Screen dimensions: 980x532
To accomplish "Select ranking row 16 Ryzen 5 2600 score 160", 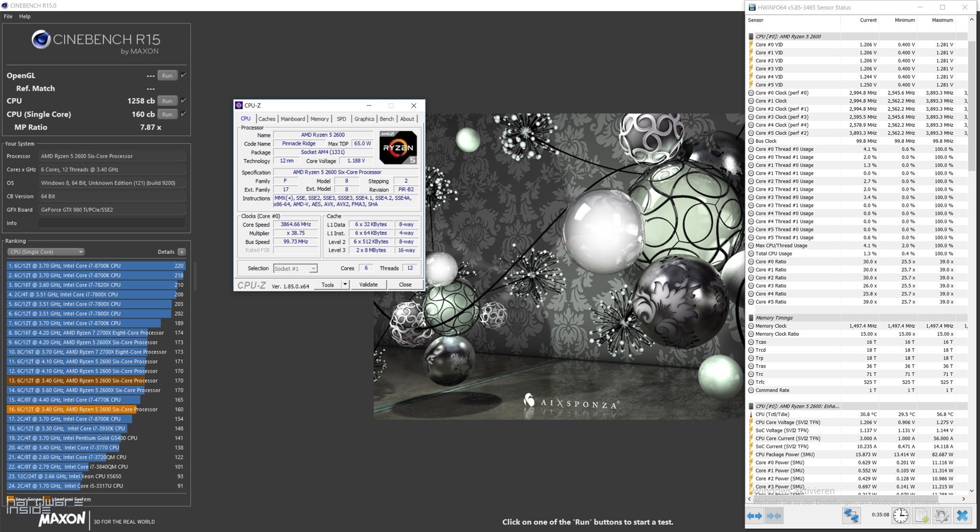I will [96, 409].
